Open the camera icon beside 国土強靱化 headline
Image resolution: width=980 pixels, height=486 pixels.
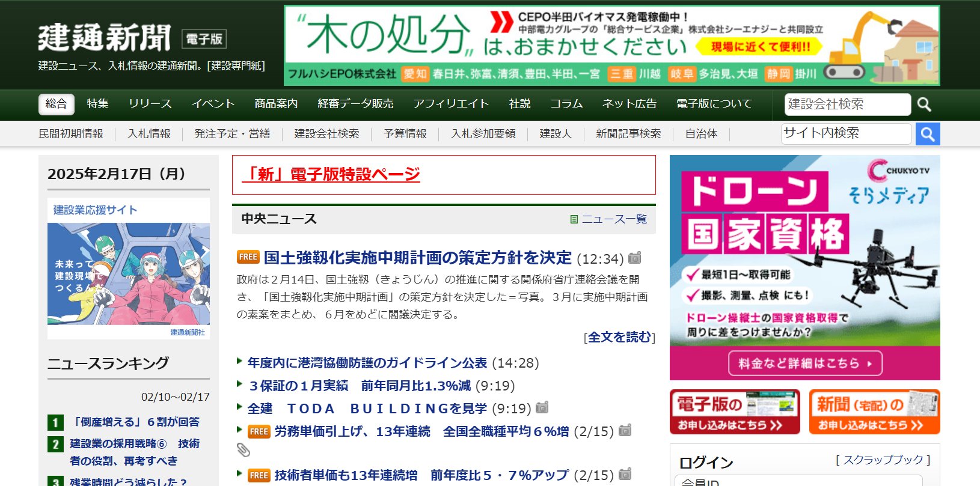pyautogui.click(x=634, y=258)
